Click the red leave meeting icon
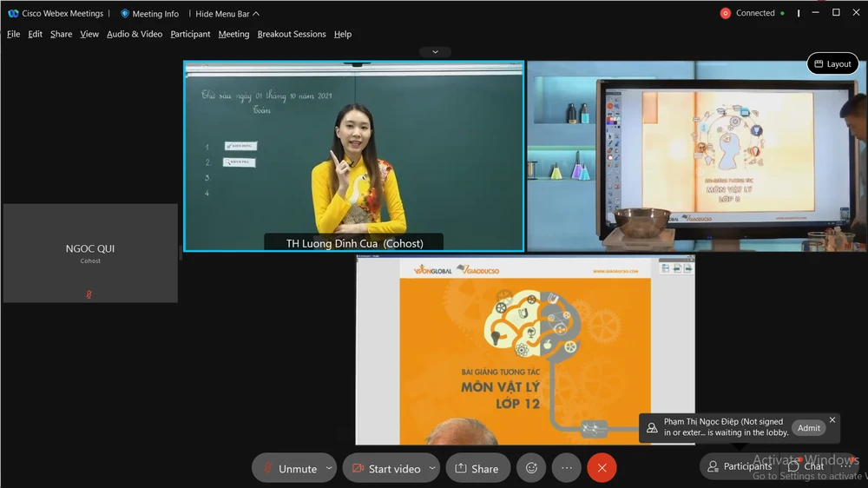This screenshot has height=488, width=868. (x=602, y=468)
